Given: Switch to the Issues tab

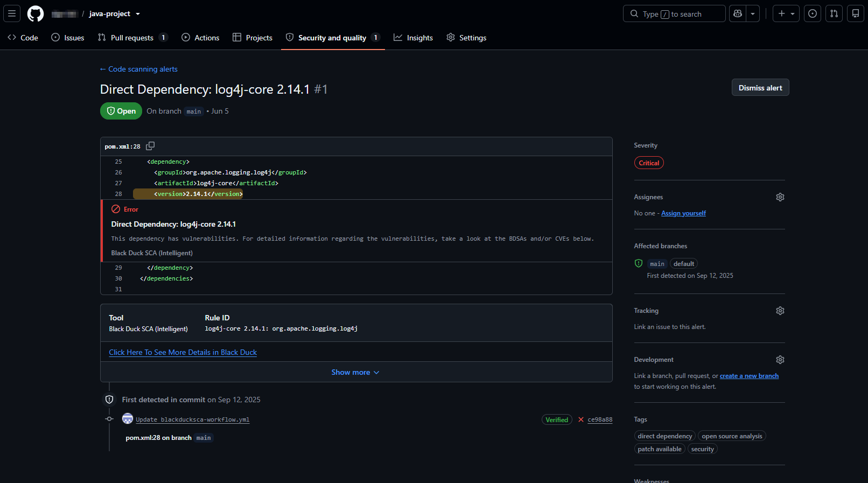Looking at the screenshot, I should [x=68, y=38].
